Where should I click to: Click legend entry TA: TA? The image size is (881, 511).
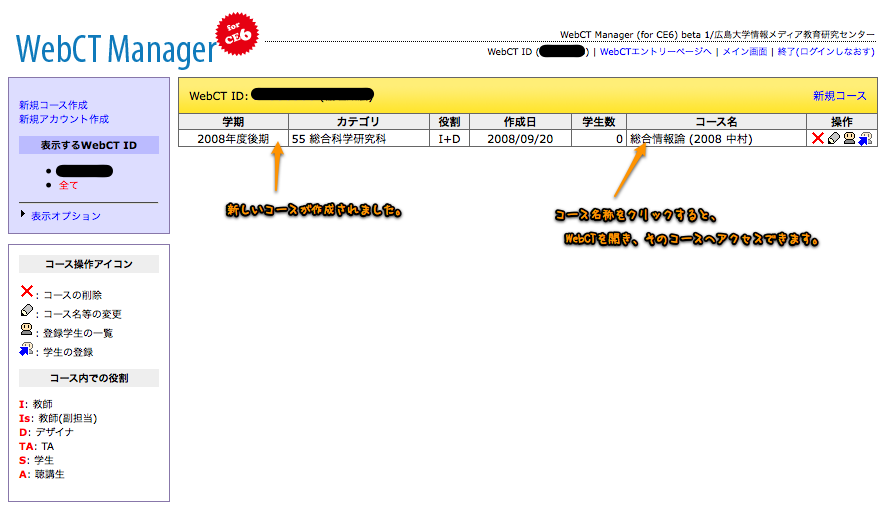(37, 446)
